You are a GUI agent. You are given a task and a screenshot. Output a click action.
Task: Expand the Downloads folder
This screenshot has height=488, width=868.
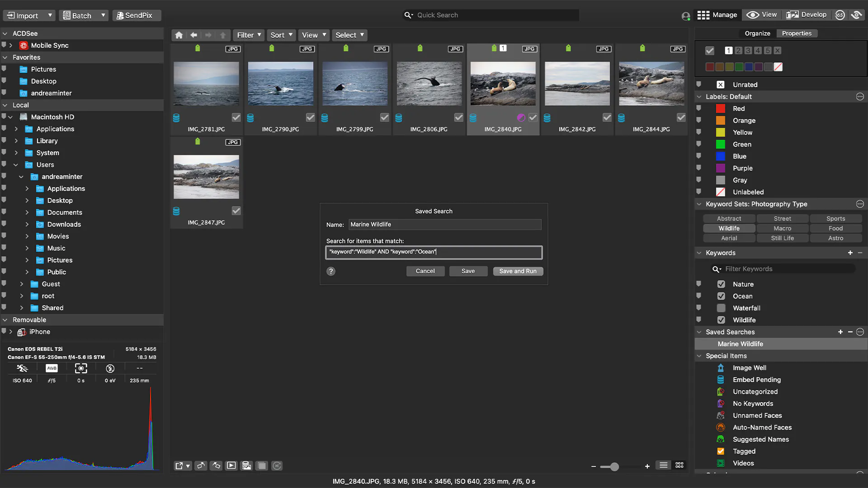tap(27, 224)
